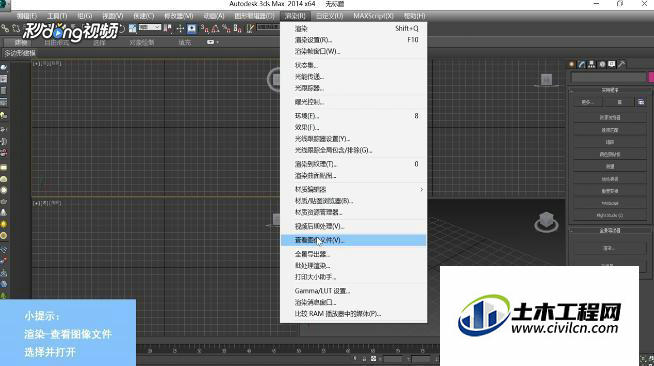
Task: Open the 组(G) menu
Action: (x=85, y=16)
